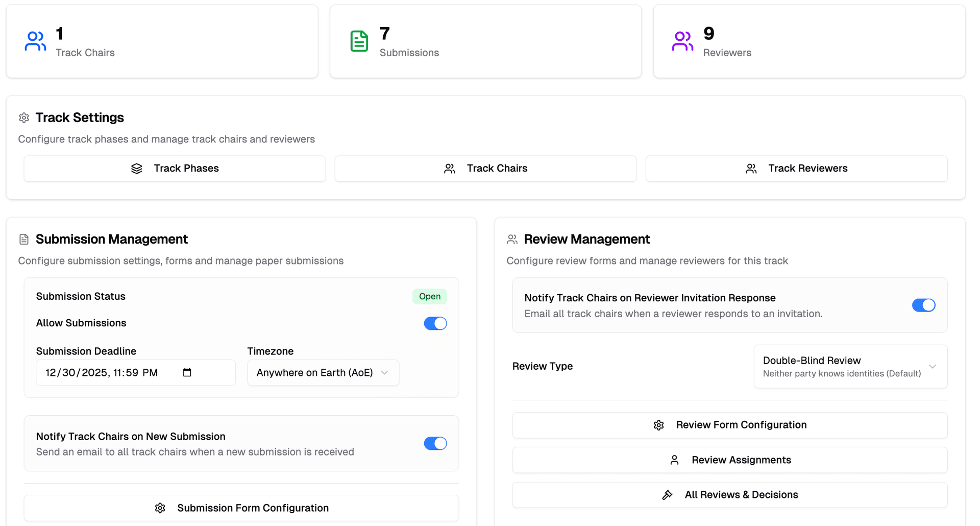This screenshot has height=526, width=980.
Task: Toggle Allow Submissions off
Action: [435, 323]
